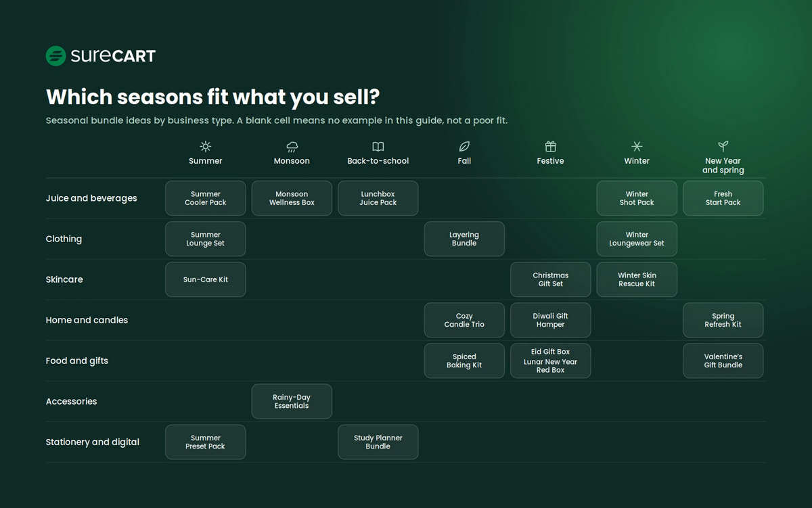
Task: Click the Lunar New Year Red Box text
Action: [x=551, y=366]
